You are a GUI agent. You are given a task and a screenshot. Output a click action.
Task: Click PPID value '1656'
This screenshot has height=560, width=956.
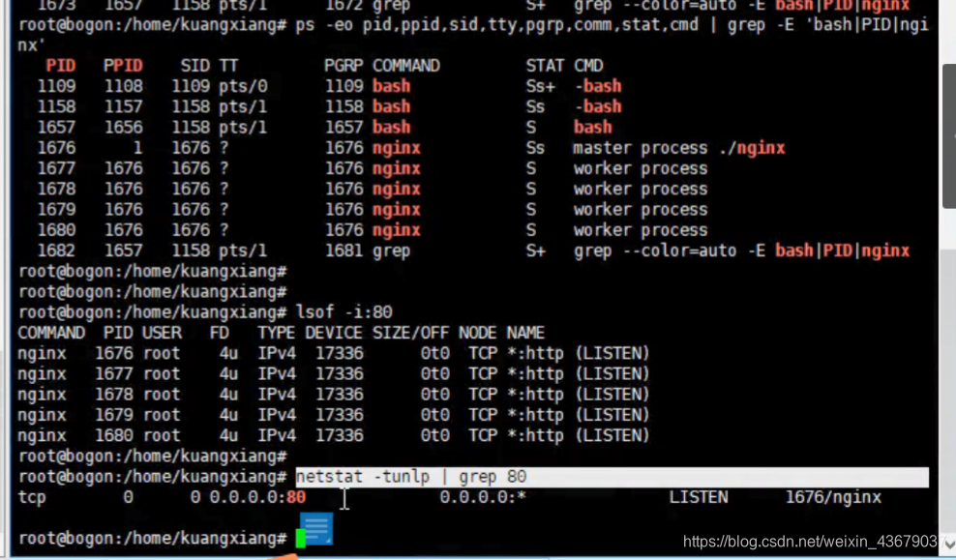coord(124,128)
